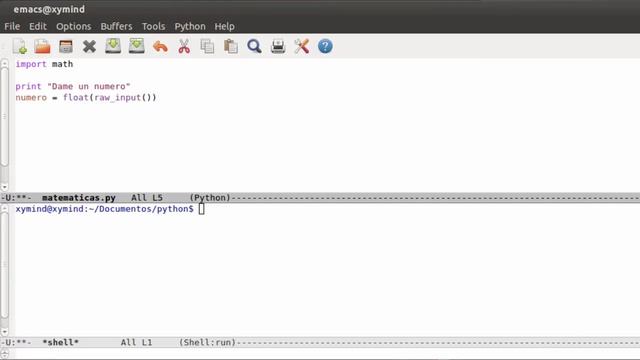The width and height of the screenshot is (640, 360).
Task: Click the emacs@xymind window title
Action: [x=49, y=9]
